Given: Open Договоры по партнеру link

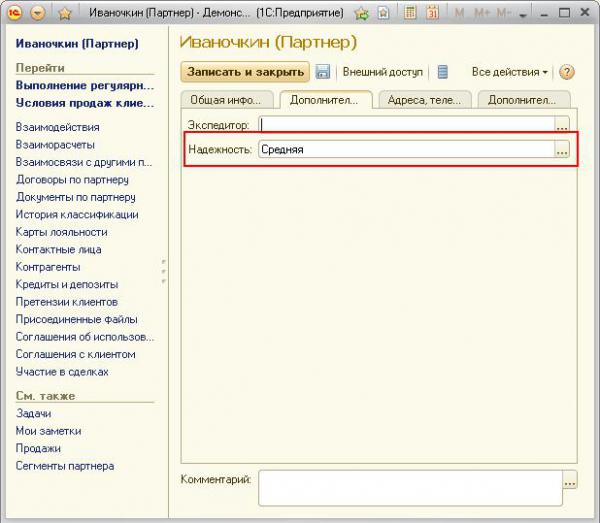Looking at the screenshot, I should click(x=72, y=180).
